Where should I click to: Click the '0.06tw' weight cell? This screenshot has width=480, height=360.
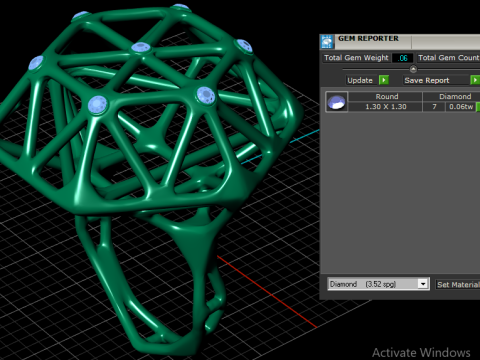(x=461, y=107)
